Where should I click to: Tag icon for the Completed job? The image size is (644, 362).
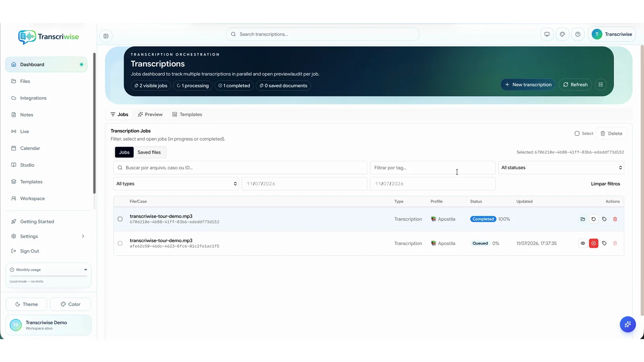[604, 219]
